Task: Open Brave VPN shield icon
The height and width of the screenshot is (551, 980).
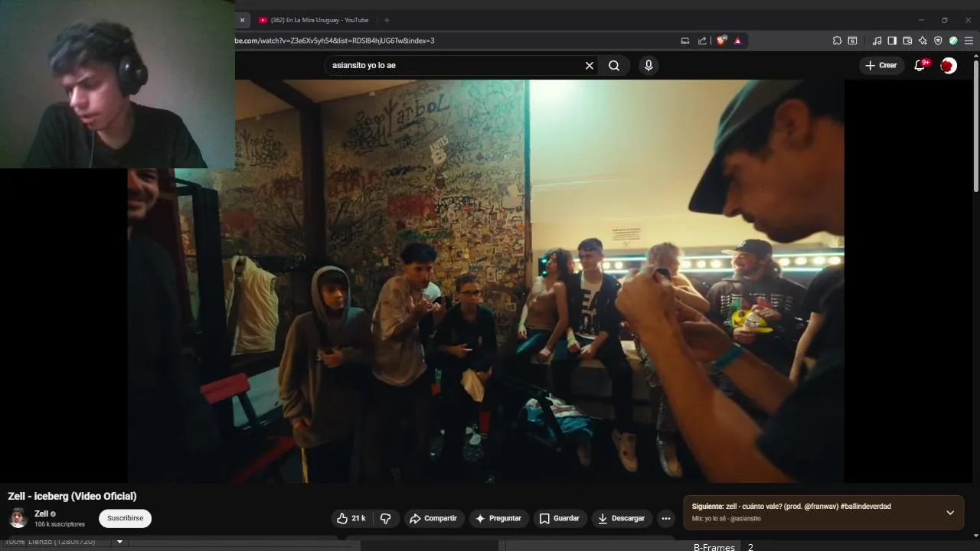Action: click(938, 41)
